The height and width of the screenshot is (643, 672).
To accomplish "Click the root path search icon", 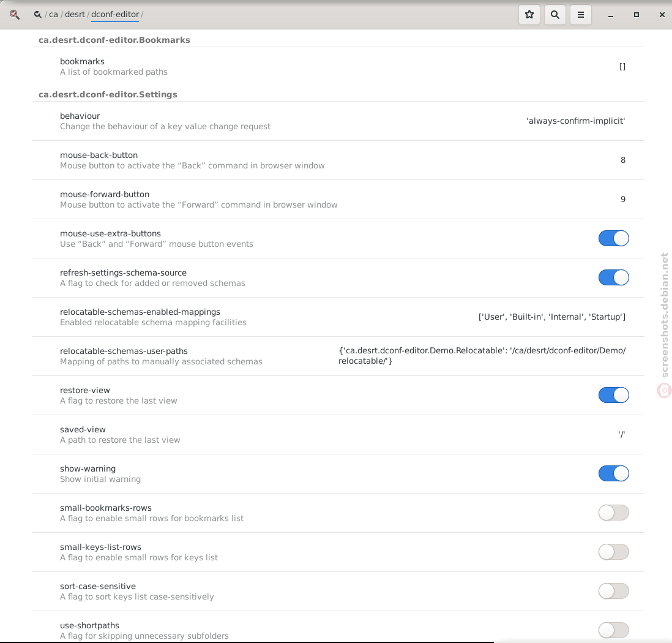I will tap(38, 15).
